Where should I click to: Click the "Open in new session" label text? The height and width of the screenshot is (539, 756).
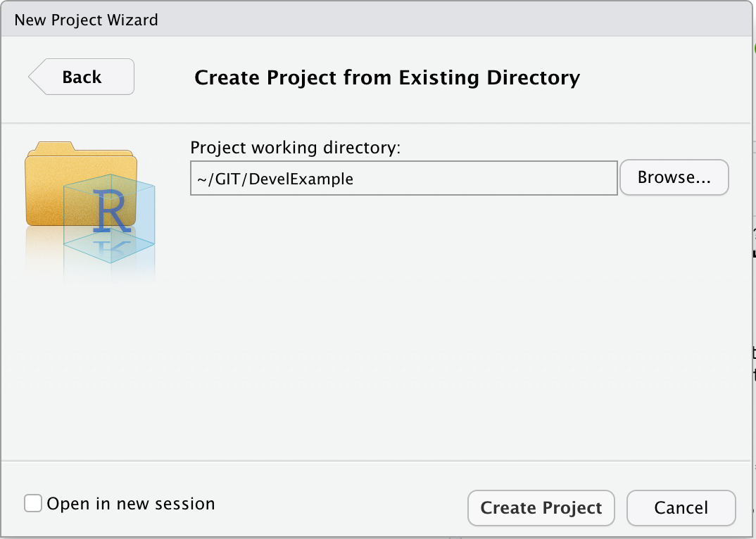click(130, 504)
